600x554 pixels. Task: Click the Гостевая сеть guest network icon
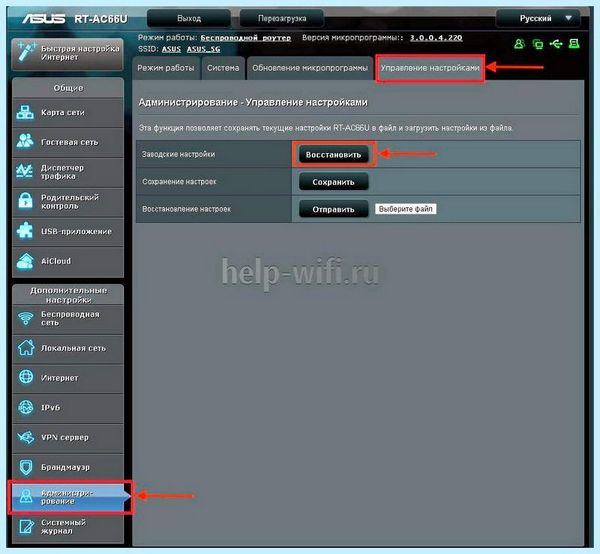click(25, 141)
